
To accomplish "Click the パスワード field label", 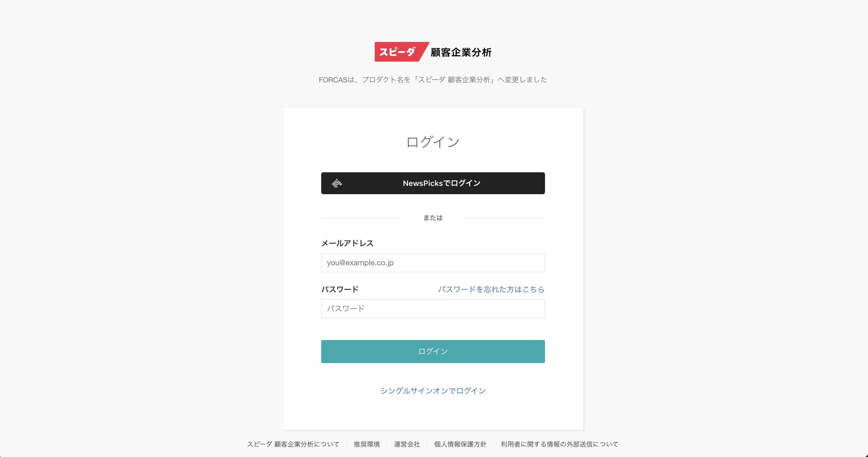I will click(340, 289).
